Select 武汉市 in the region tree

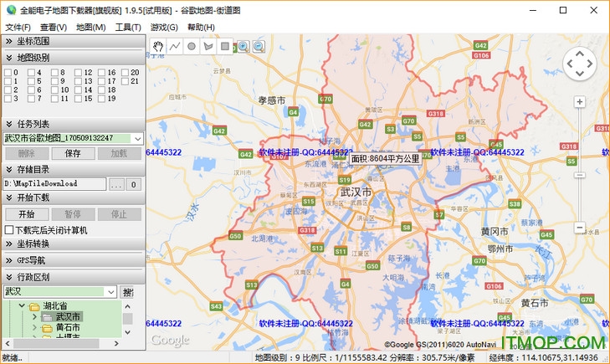coord(68,317)
